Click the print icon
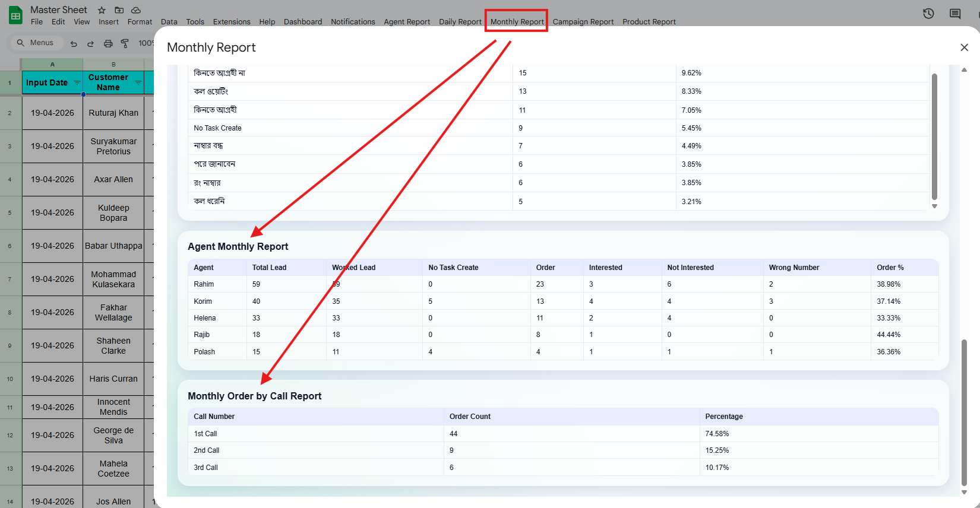The height and width of the screenshot is (508, 980). pos(108,43)
